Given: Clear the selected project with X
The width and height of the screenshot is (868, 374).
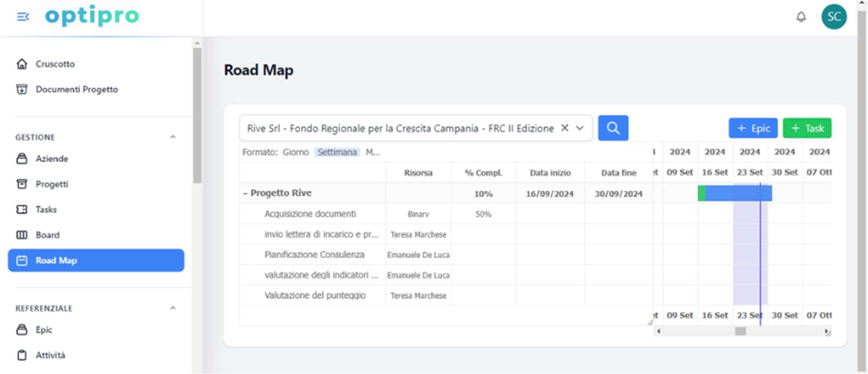Looking at the screenshot, I should click(x=564, y=128).
